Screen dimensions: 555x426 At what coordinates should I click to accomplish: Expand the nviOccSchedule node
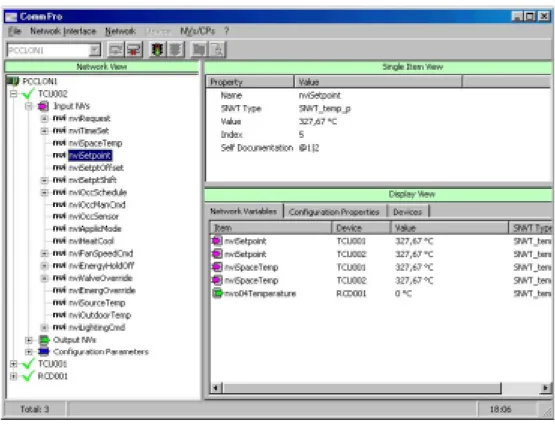point(44,192)
